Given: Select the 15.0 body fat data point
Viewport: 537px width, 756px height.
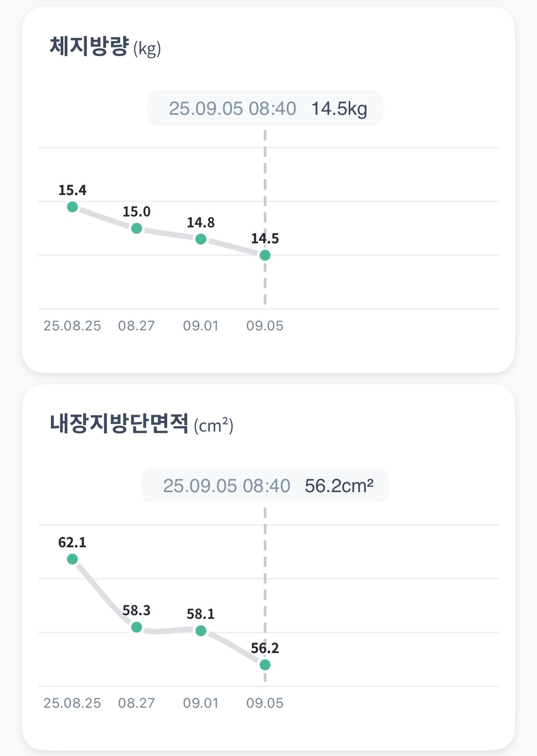Looking at the screenshot, I should [137, 228].
